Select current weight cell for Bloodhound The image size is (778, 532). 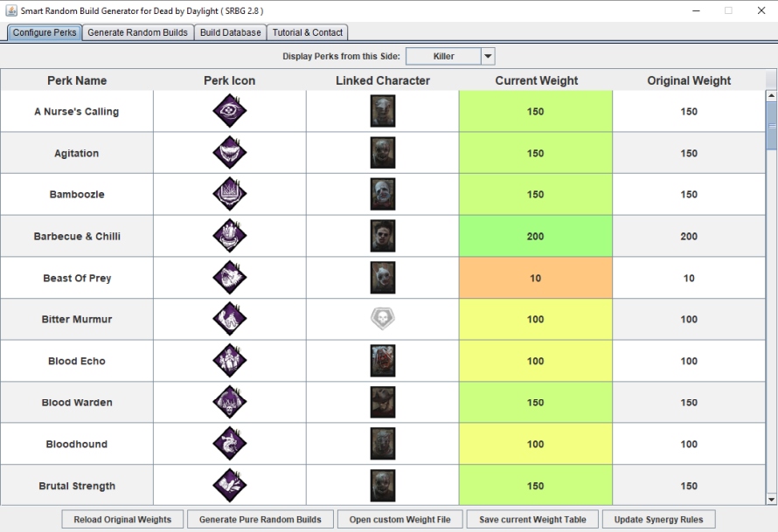click(x=536, y=444)
